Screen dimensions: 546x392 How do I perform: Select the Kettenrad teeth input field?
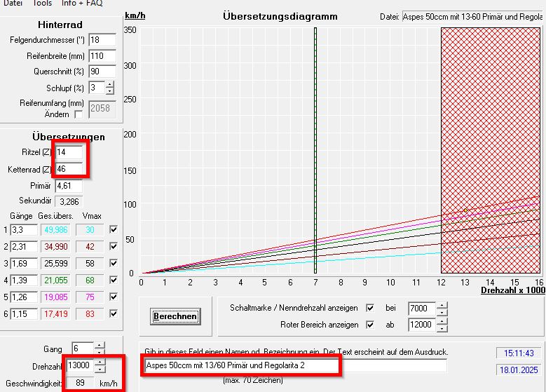pos(69,169)
